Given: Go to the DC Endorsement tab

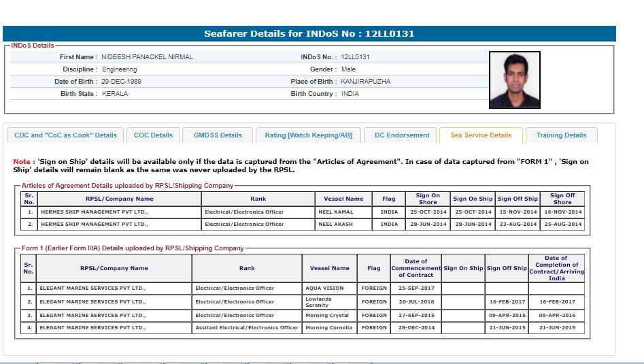Looking at the screenshot, I should [x=402, y=135].
